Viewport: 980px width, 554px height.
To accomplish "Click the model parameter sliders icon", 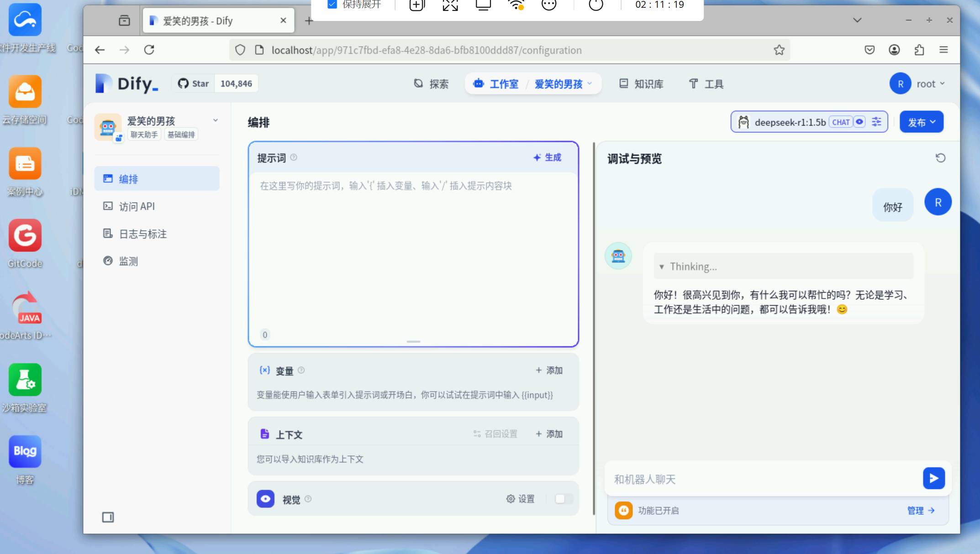I will (876, 122).
